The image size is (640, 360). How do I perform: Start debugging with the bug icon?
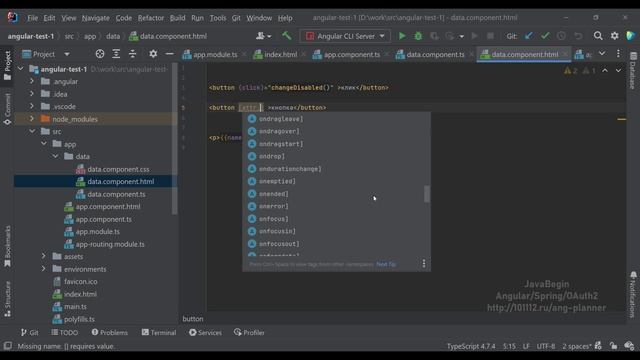418,36
